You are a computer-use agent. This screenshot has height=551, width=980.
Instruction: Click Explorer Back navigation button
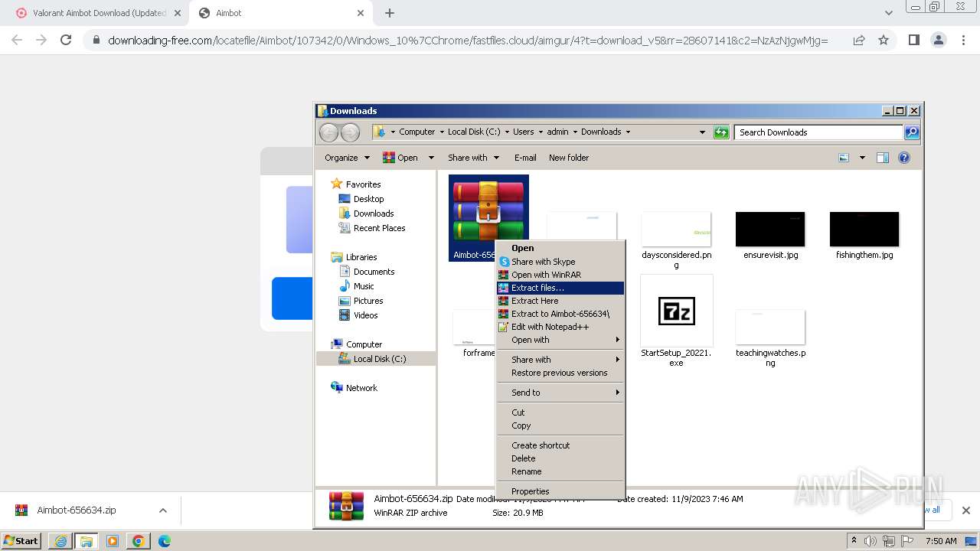pyautogui.click(x=329, y=132)
